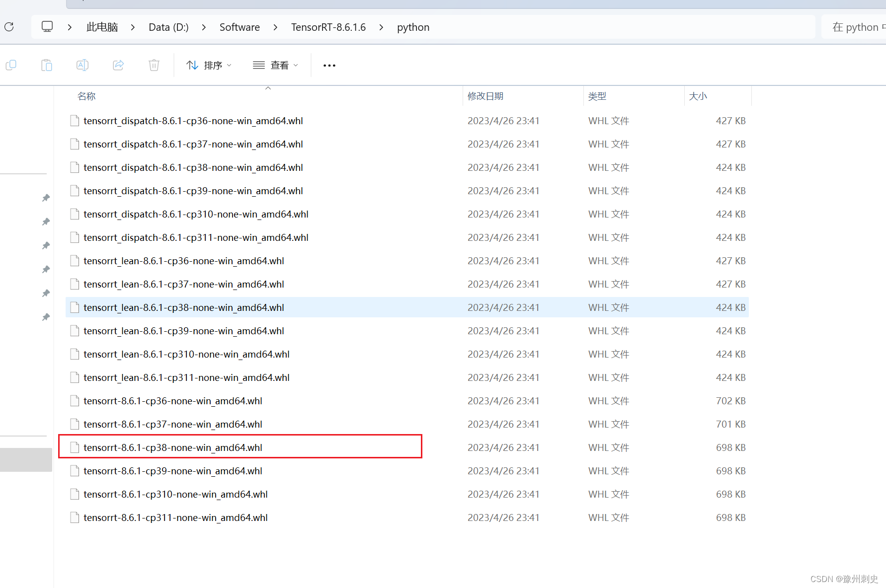886x588 pixels.
Task: Select tensorrt_lean-8.6.1-cp37-none-win_amd64.whl
Action: (407, 284)
